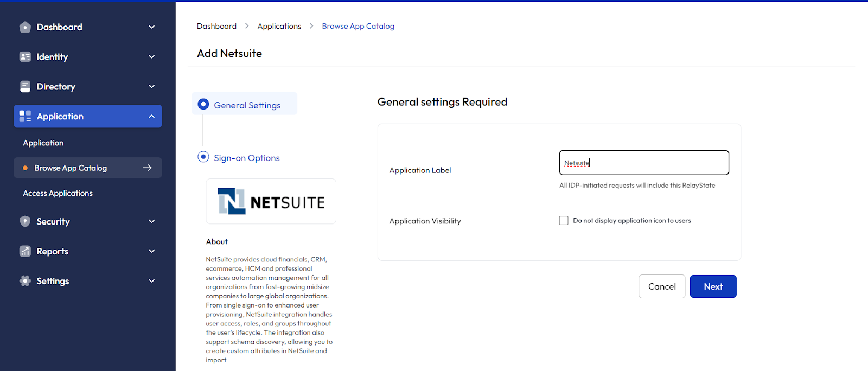Click the Dashboard home icon in sidebar
The image size is (868, 371).
coord(25,27)
